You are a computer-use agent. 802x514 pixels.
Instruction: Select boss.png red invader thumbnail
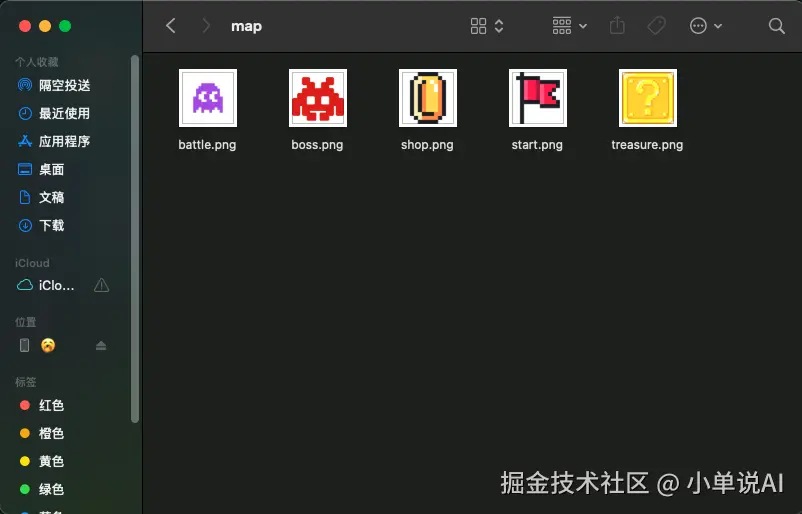318,98
